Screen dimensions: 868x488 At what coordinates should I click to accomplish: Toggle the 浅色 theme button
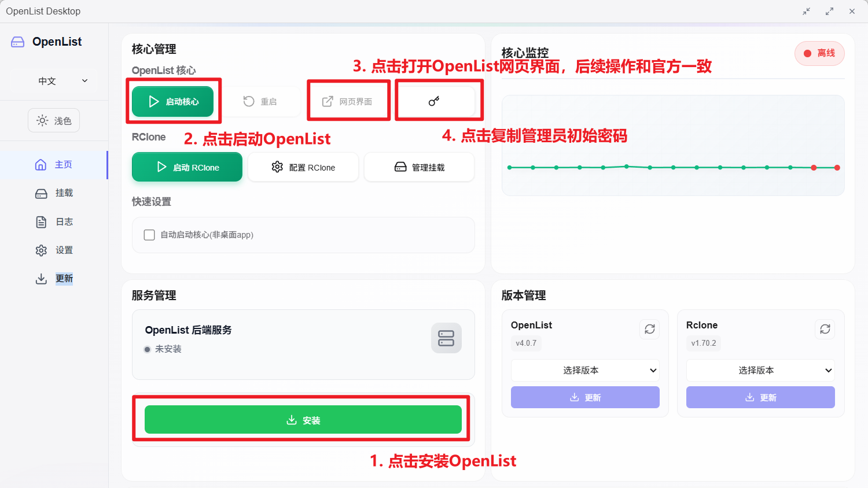54,121
